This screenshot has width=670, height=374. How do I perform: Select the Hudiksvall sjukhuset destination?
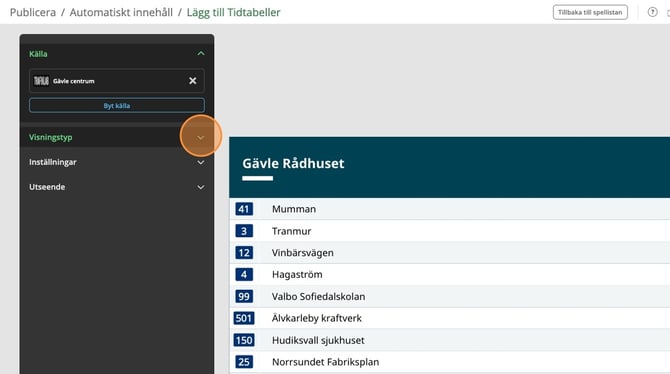tap(318, 340)
